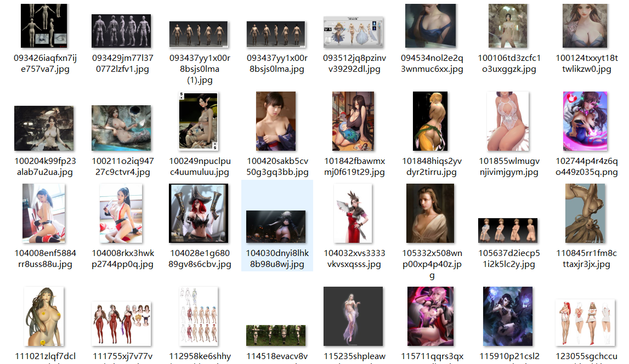Select the thumbnail of 101842fbawmxmj0f619t29.jpg

click(x=353, y=121)
